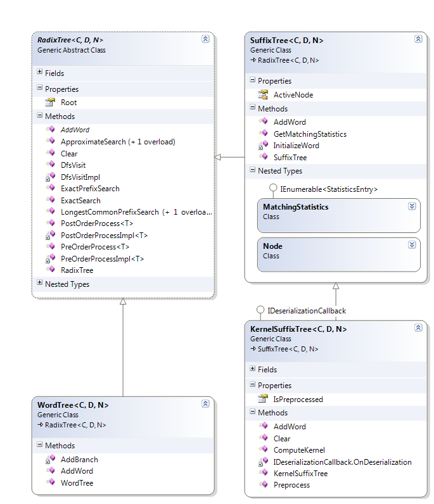Click base type RadixTree label under WordTree
434x504 pixels.
[75, 425]
